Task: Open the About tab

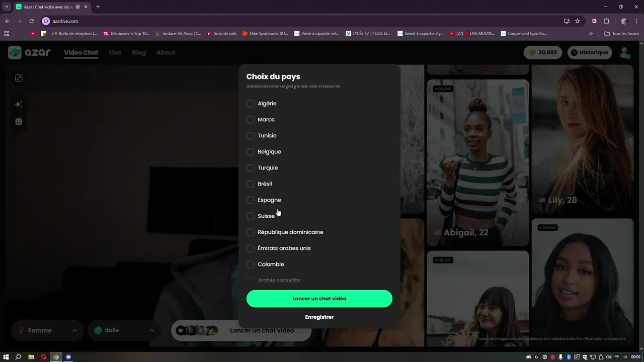Action: 166,53
